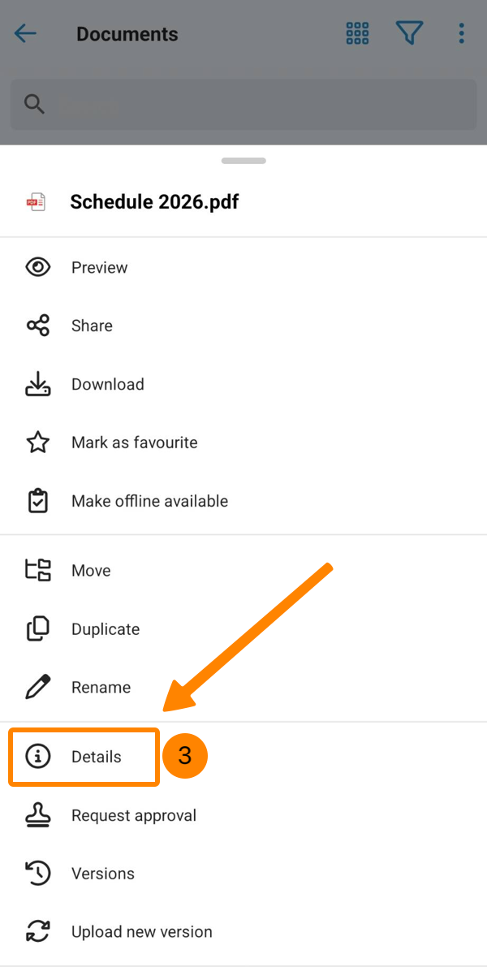Enable Make offline available
Screen dimensions: 487x980
pos(149,501)
